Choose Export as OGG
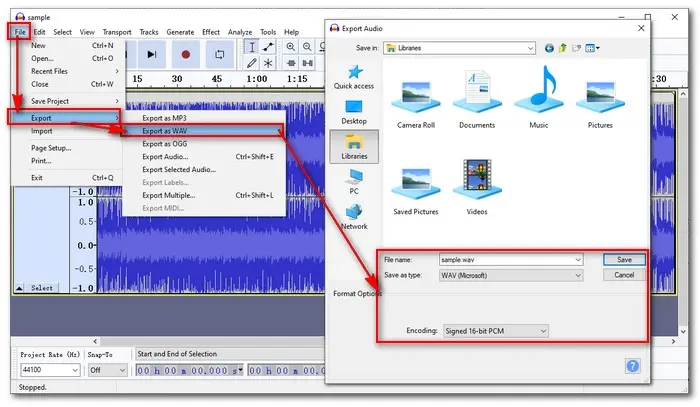 click(204, 144)
